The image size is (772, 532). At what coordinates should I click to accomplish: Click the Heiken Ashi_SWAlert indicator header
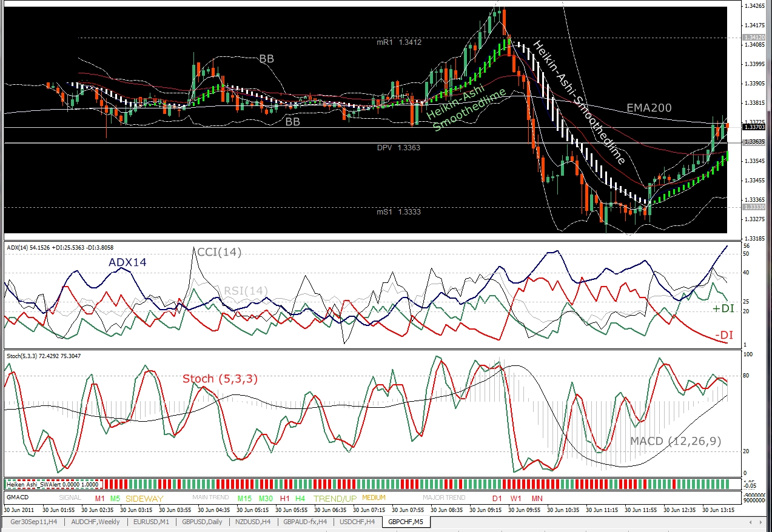coord(53,484)
